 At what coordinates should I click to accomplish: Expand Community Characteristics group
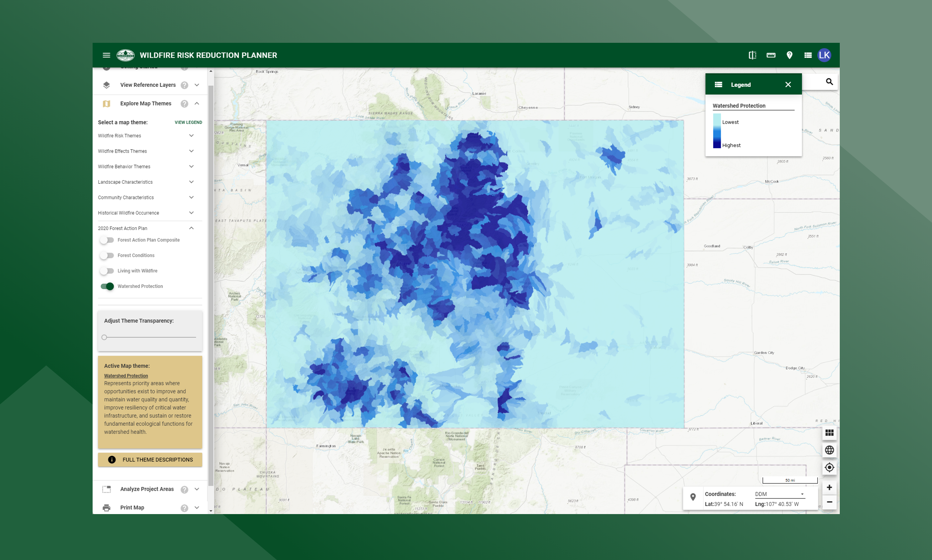point(191,197)
